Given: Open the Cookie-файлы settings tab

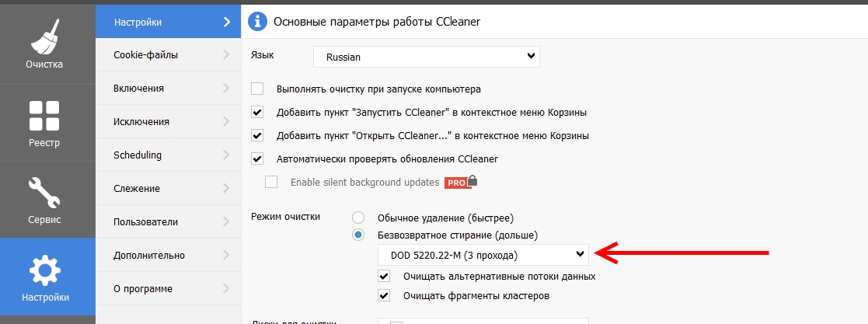Looking at the screenshot, I should click(169, 55).
